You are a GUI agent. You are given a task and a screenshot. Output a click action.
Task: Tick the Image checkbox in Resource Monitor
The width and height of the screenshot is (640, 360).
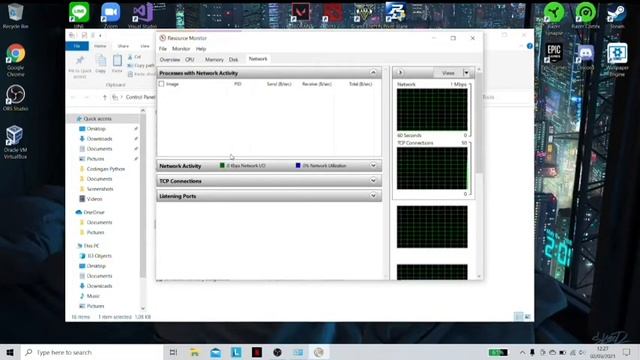pos(162,84)
